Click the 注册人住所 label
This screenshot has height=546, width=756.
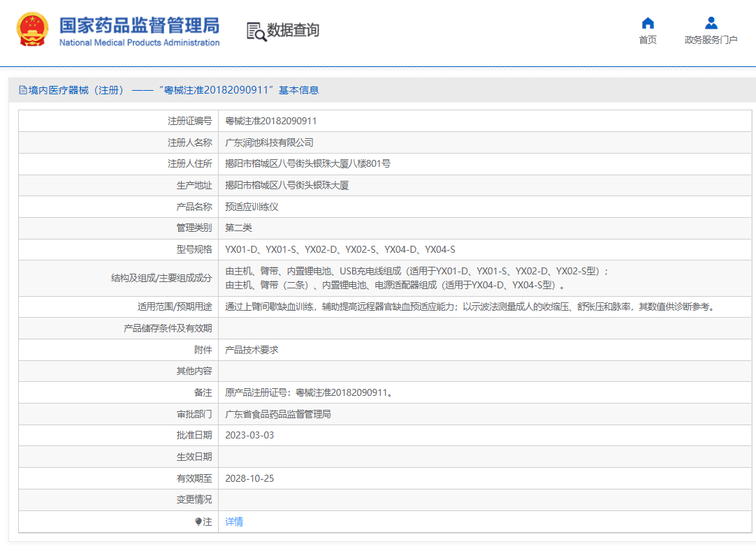(189, 164)
